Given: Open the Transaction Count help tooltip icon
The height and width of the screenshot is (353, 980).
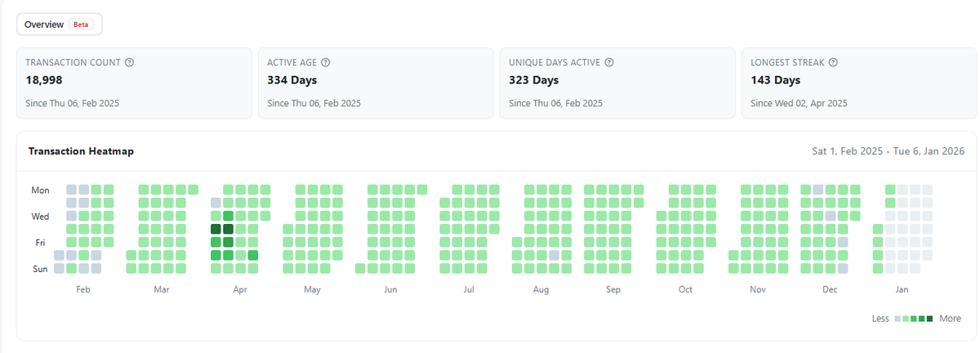Looking at the screenshot, I should (129, 62).
